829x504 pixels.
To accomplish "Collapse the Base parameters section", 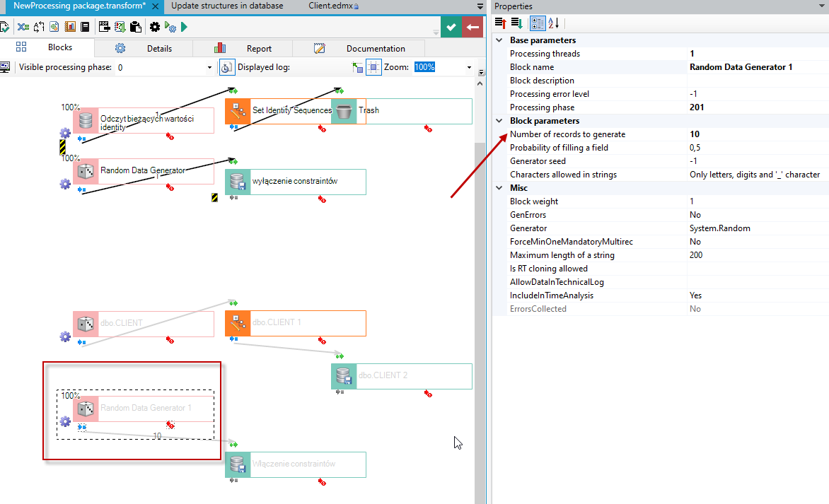I will click(x=499, y=40).
